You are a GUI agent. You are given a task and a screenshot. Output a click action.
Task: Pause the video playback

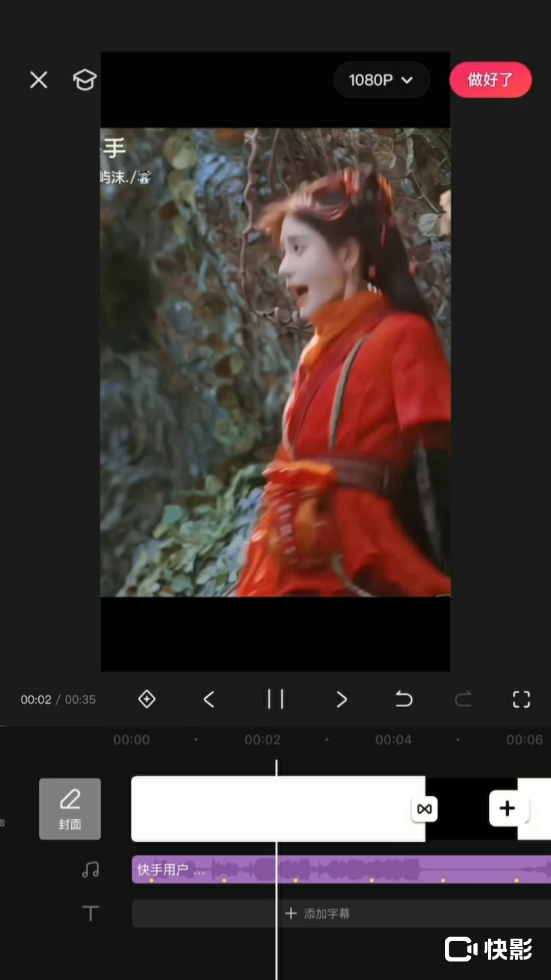(x=275, y=699)
